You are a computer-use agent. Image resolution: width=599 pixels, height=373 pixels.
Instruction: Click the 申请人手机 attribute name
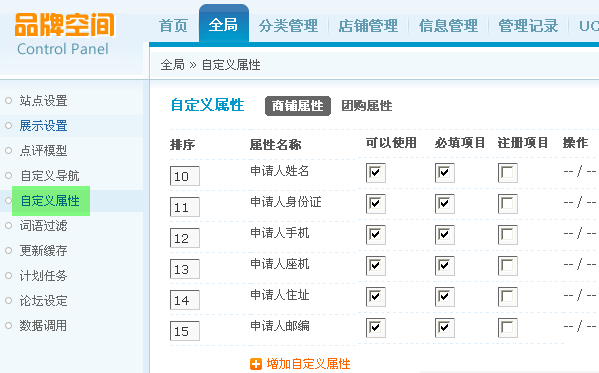tap(280, 233)
